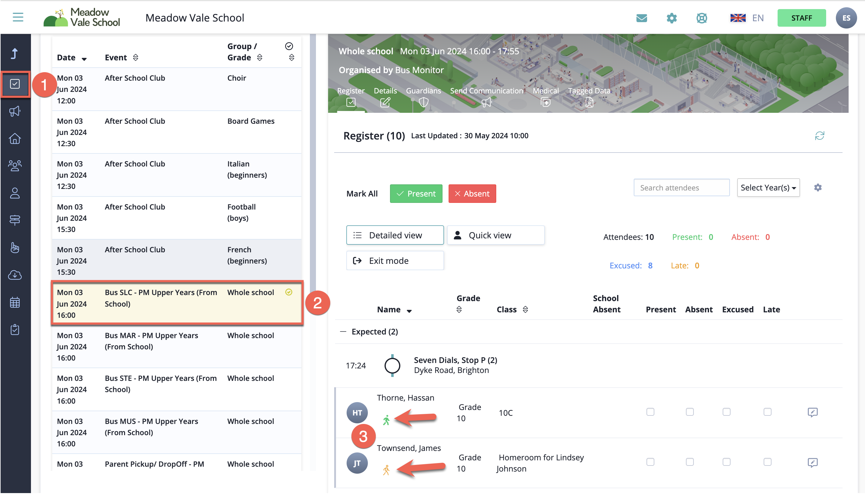865x504 pixels.
Task: Open register settings gear beside year selector
Action: 818,187
